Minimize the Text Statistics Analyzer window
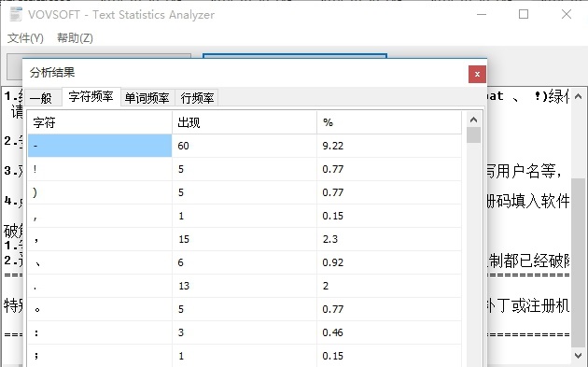Viewport: 588px width, 367px height. [482, 14]
